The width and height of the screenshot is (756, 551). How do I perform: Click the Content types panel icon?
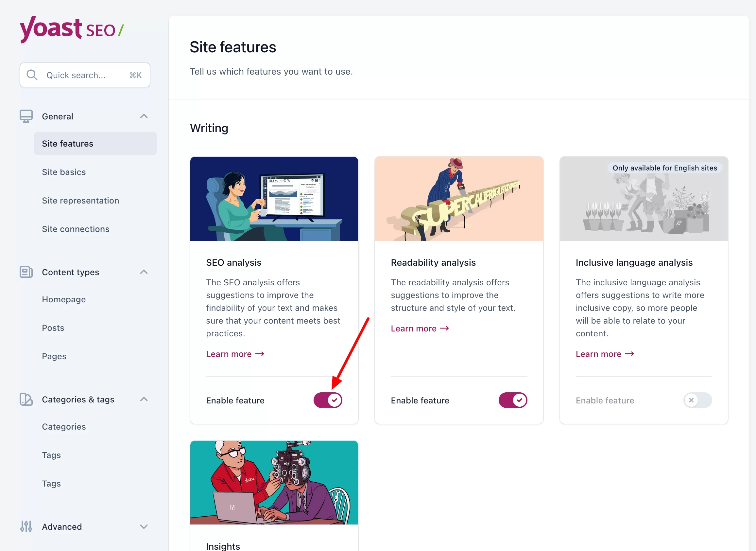pyautogui.click(x=26, y=272)
